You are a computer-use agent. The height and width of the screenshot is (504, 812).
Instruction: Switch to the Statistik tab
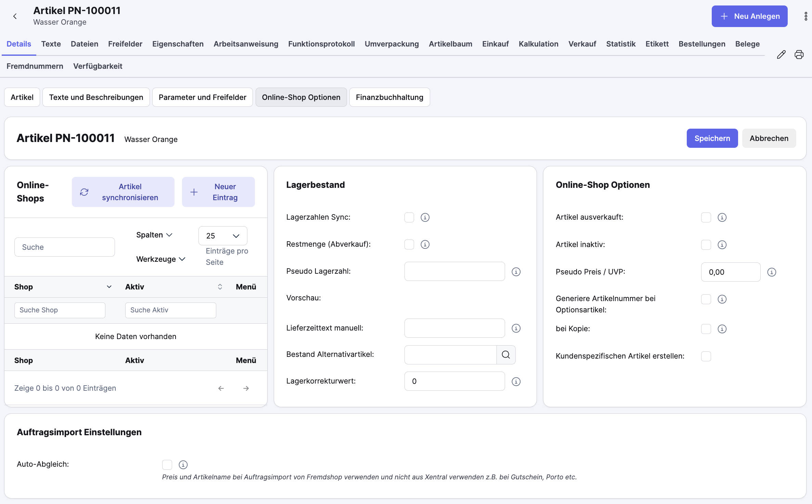(x=621, y=44)
